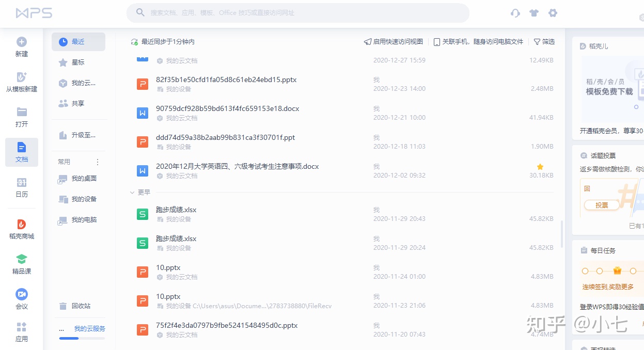Screen dimensions: 644x350
Task: Toggle the star on the 英语四、六级考试 document
Action: [540, 167]
